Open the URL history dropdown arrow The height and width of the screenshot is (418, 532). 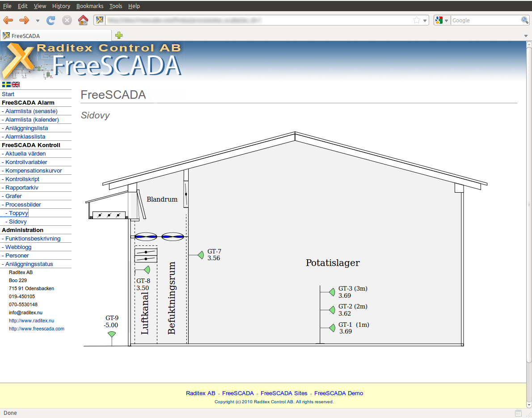425,21
